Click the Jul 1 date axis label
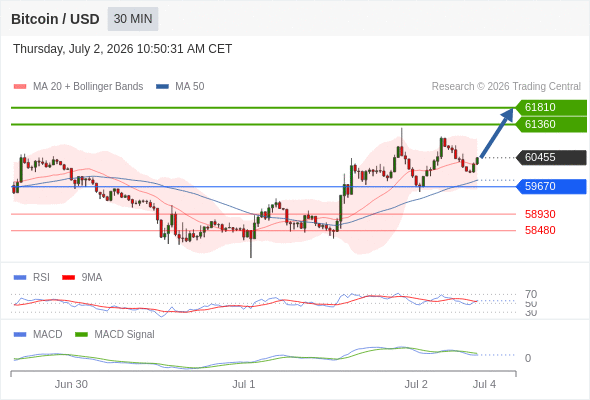 pos(243,384)
